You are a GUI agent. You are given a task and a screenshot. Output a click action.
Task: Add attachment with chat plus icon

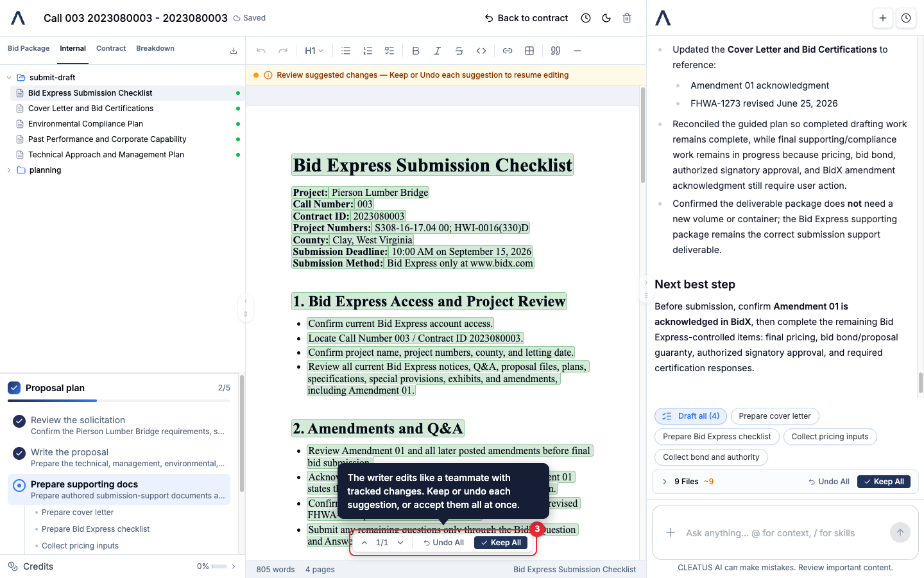click(x=671, y=532)
